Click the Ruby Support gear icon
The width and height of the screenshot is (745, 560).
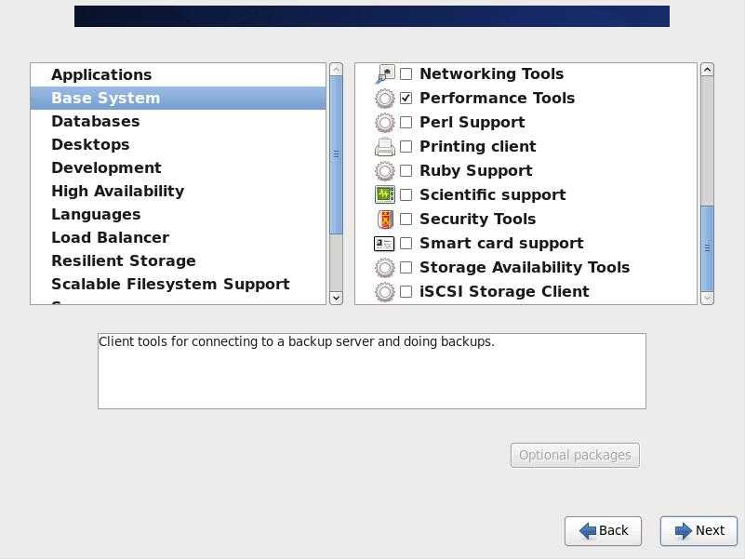[x=385, y=170]
